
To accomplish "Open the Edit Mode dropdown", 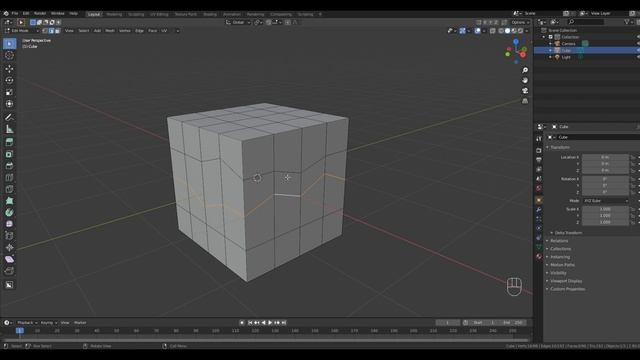I will (22, 31).
